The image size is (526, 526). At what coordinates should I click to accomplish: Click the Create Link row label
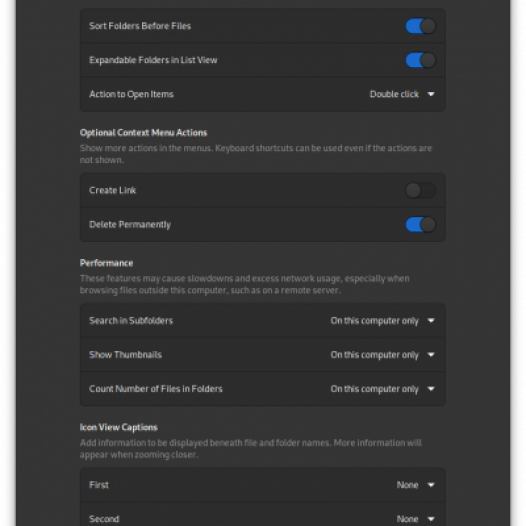112,191
